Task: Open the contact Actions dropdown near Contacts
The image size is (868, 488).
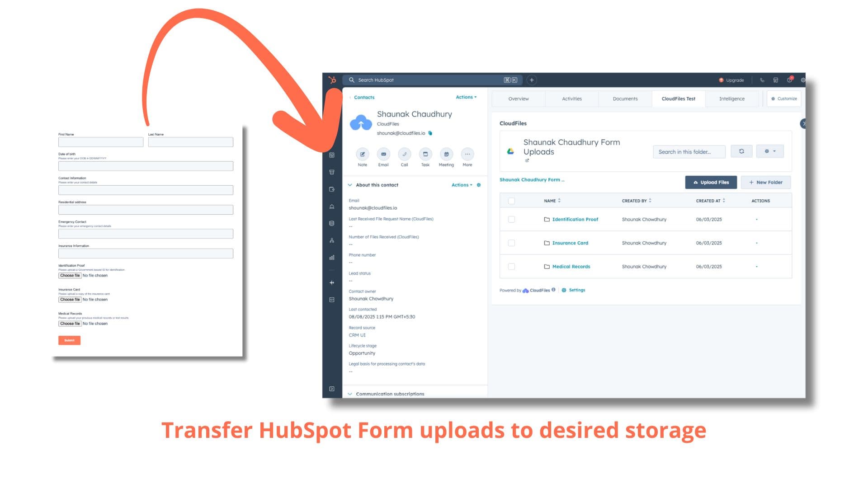Action: coord(466,97)
